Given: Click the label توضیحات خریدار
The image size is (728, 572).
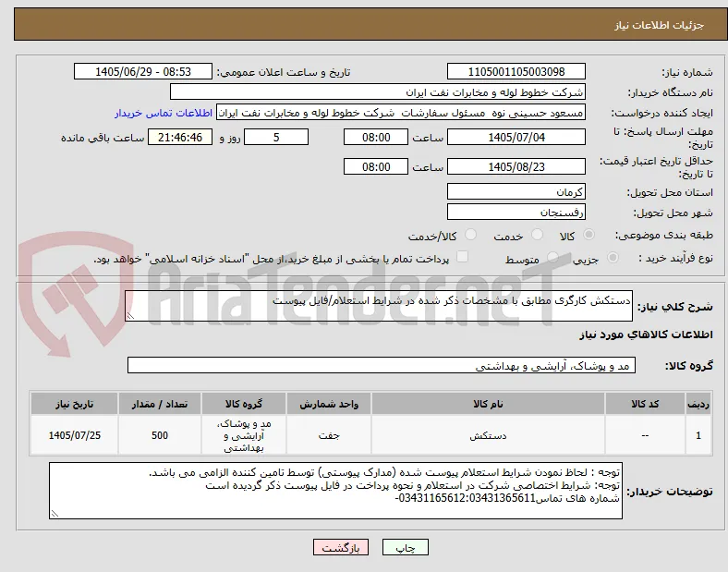Looking at the screenshot, I should click(670, 492).
